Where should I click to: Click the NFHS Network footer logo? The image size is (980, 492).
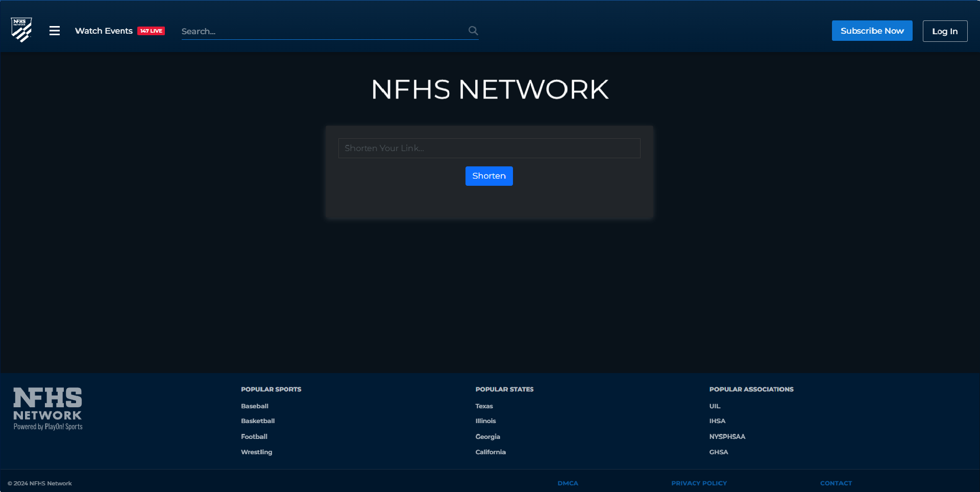pos(48,409)
